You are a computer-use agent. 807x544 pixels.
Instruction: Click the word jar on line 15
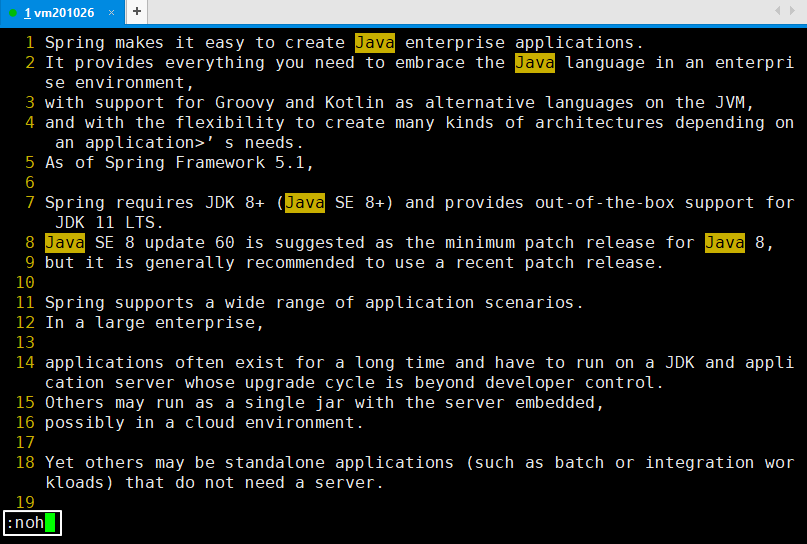330,402
